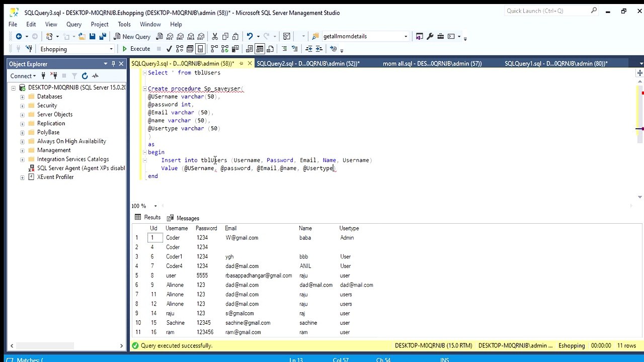Select cell sachine@gmail.com in results
The height and width of the screenshot is (362, 644).
click(248, 323)
